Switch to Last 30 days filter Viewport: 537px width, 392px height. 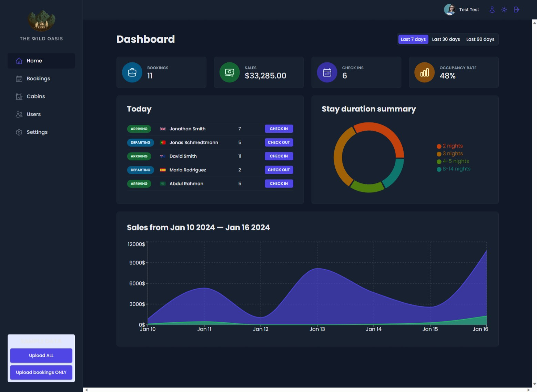point(446,39)
